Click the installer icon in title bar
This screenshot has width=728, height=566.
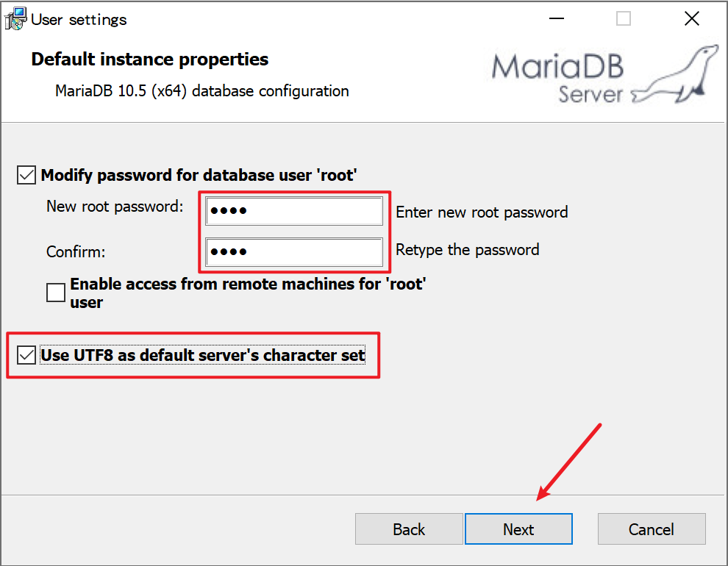tap(15, 19)
